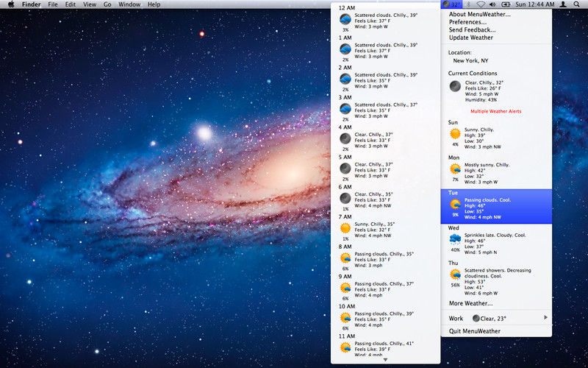Click the MenuWeather 32° menu bar icon
This screenshot has width=588, height=368.
pyautogui.click(x=451, y=4)
